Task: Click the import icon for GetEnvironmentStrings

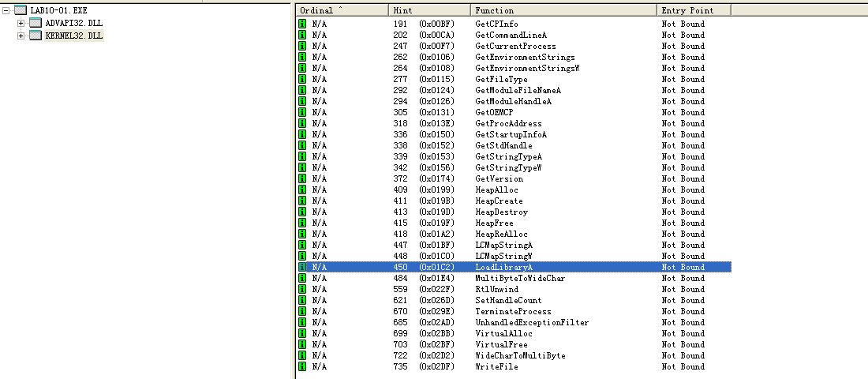Action: pyautogui.click(x=302, y=57)
